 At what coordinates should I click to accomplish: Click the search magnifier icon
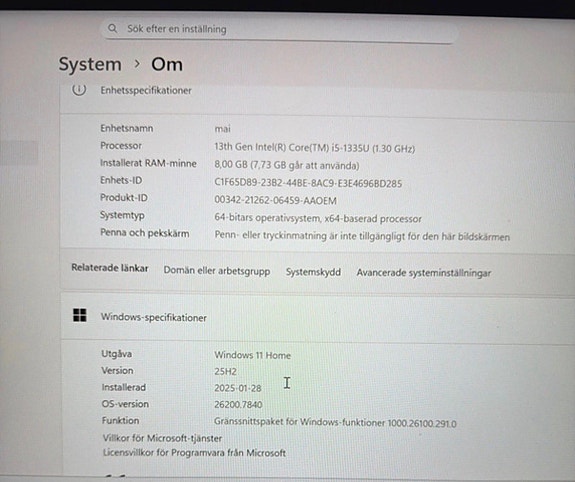click(113, 28)
